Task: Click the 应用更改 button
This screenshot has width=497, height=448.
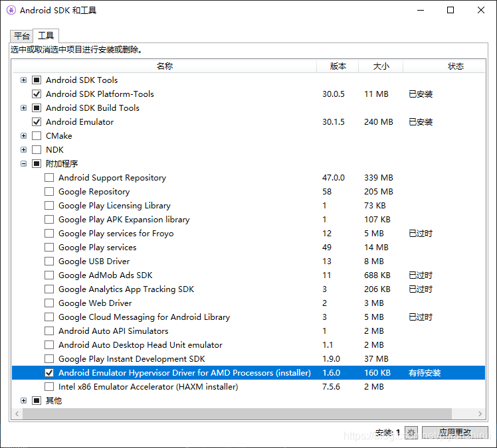Action: (x=455, y=433)
